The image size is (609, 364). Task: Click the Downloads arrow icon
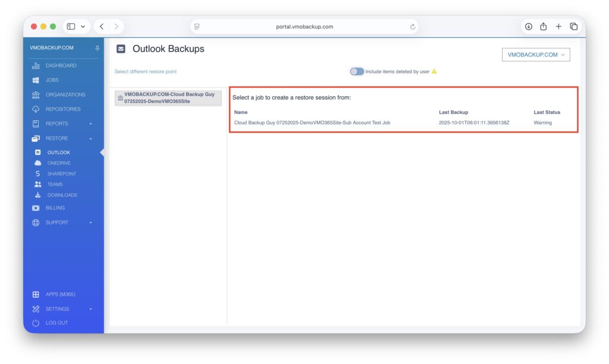point(38,195)
